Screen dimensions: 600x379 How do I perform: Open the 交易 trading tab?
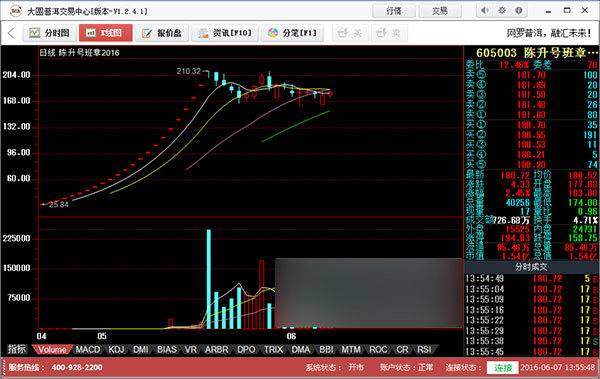(x=440, y=11)
